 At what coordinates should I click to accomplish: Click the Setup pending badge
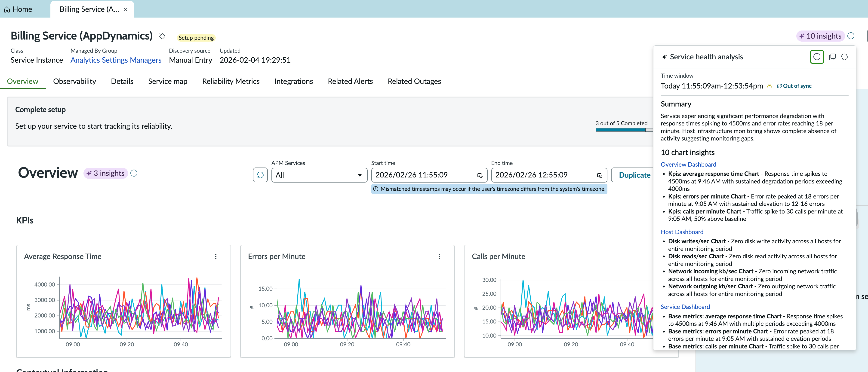coord(196,38)
